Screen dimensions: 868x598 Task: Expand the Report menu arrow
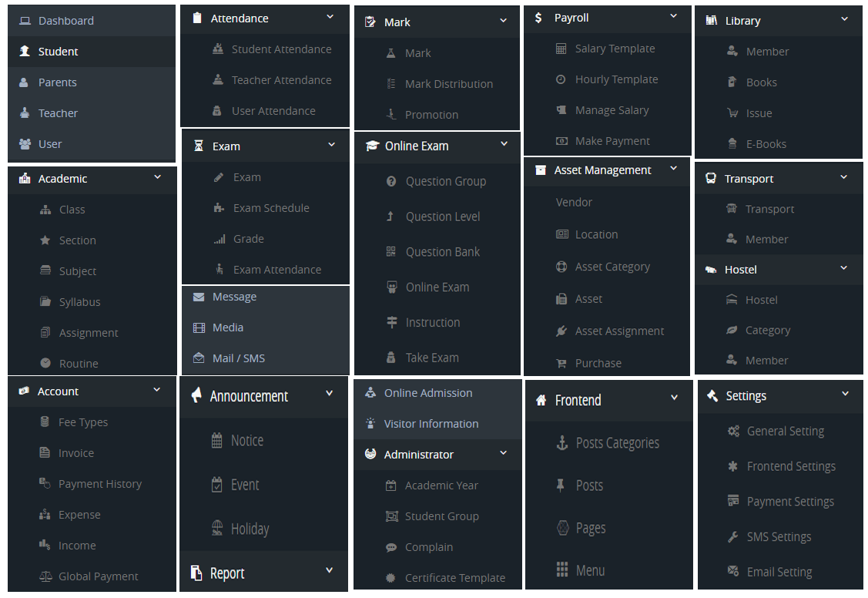330,571
